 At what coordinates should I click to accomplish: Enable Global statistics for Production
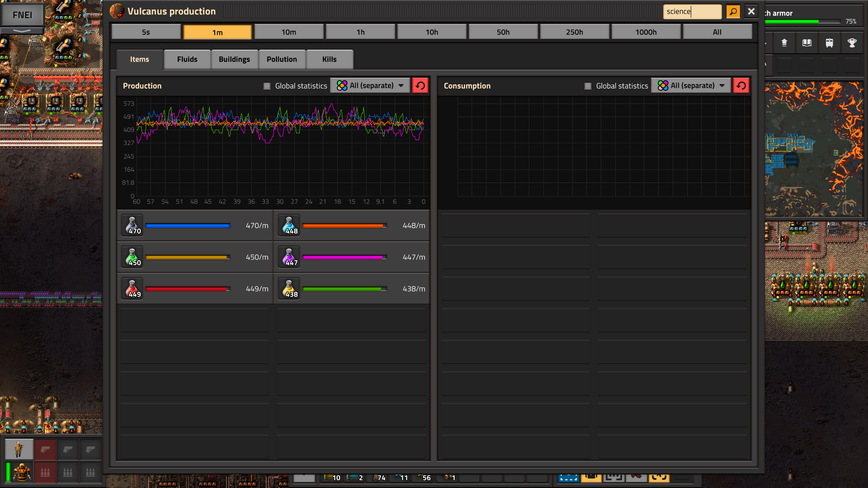(x=267, y=86)
